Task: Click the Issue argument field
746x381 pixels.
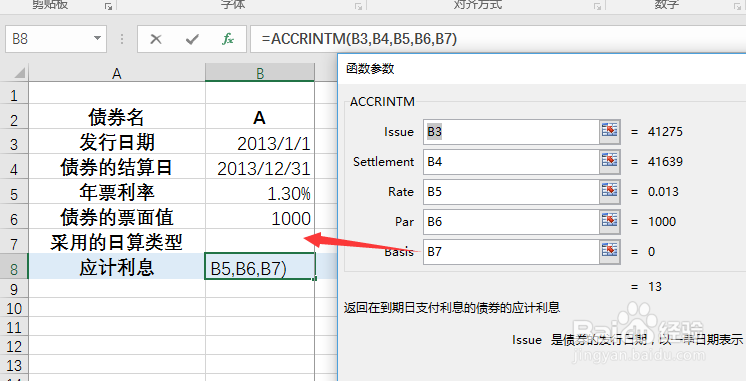Action: point(510,132)
